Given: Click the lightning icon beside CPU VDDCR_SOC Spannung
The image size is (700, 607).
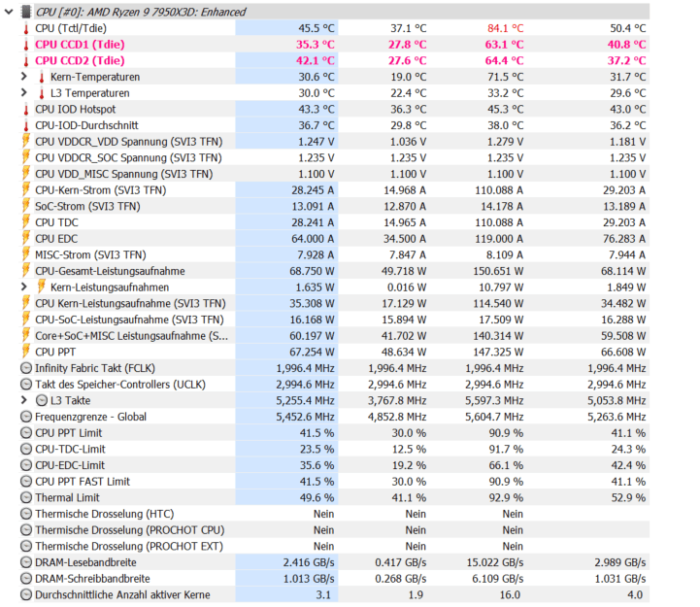Looking at the screenshot, I should pos(26,157).
